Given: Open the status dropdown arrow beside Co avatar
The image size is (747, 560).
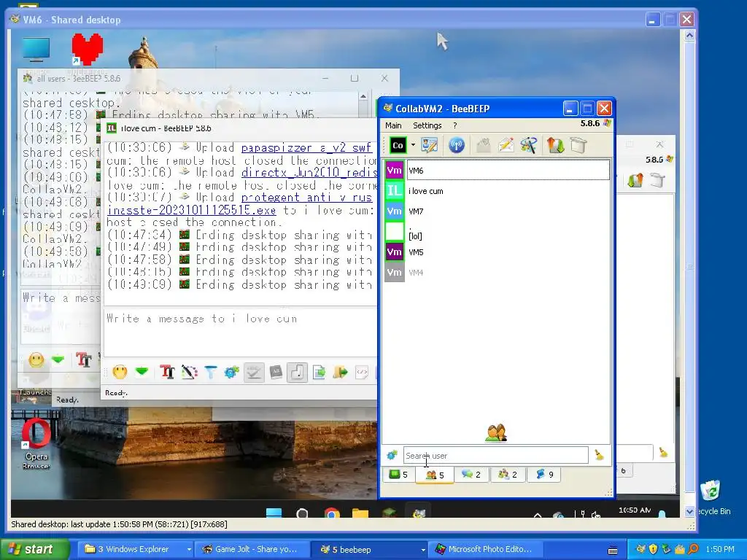Looking at the screenshot, I should point(413,145).
